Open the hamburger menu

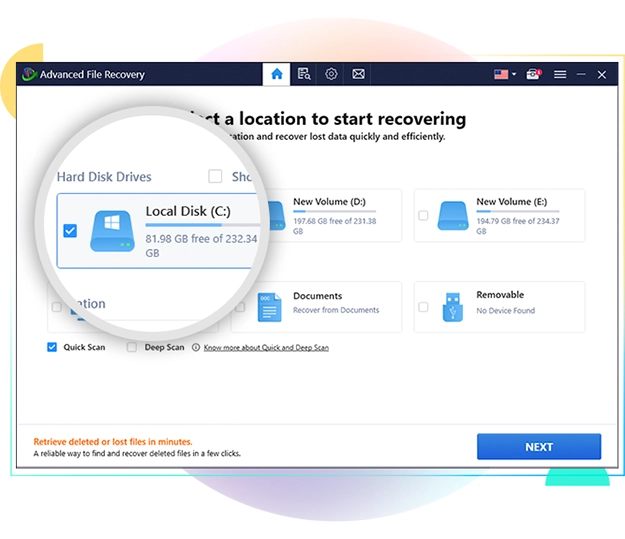click(x=560, y=74)
